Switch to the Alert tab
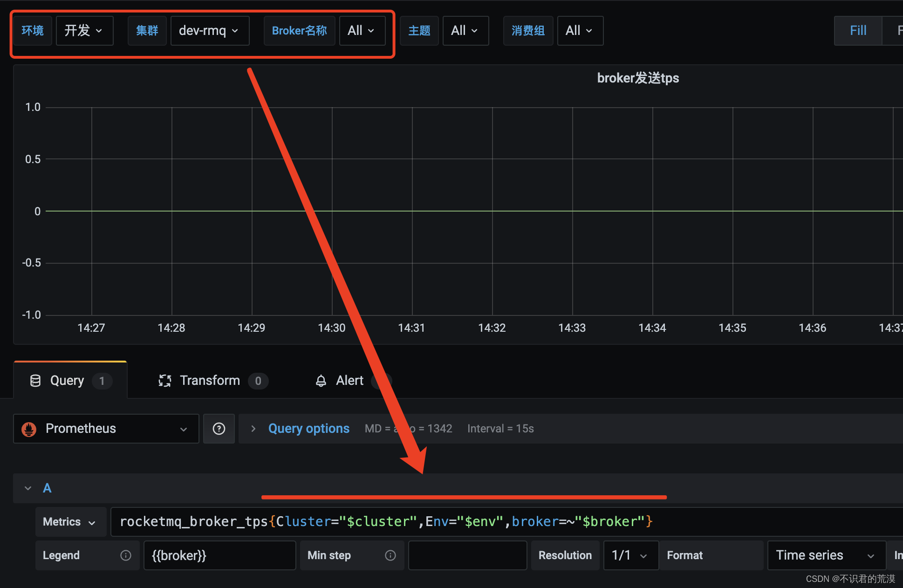 (x=349, y=381)
